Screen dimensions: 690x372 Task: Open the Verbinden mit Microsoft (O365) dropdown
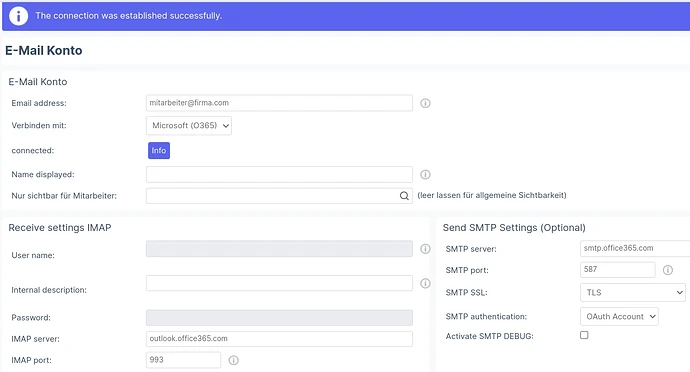(189, 125)
